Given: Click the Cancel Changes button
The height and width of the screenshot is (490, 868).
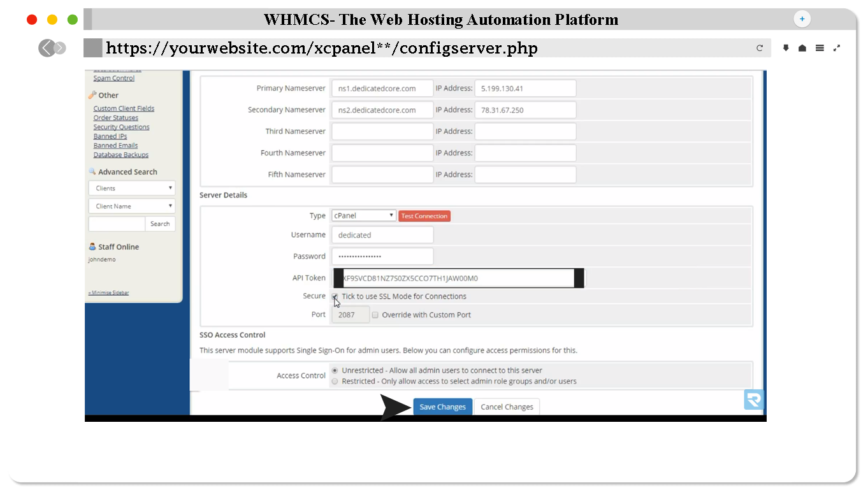Looking at the screenshot, I should click(507, 407).
